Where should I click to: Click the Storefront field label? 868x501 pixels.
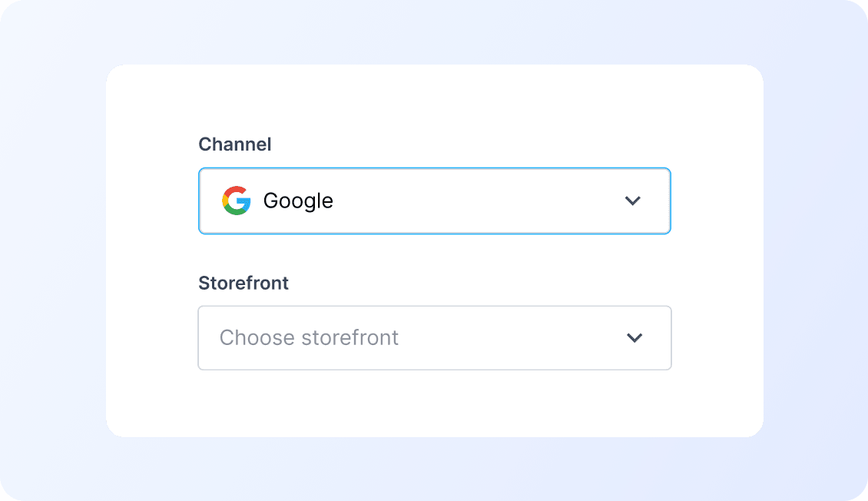click(x=243, y=283)
